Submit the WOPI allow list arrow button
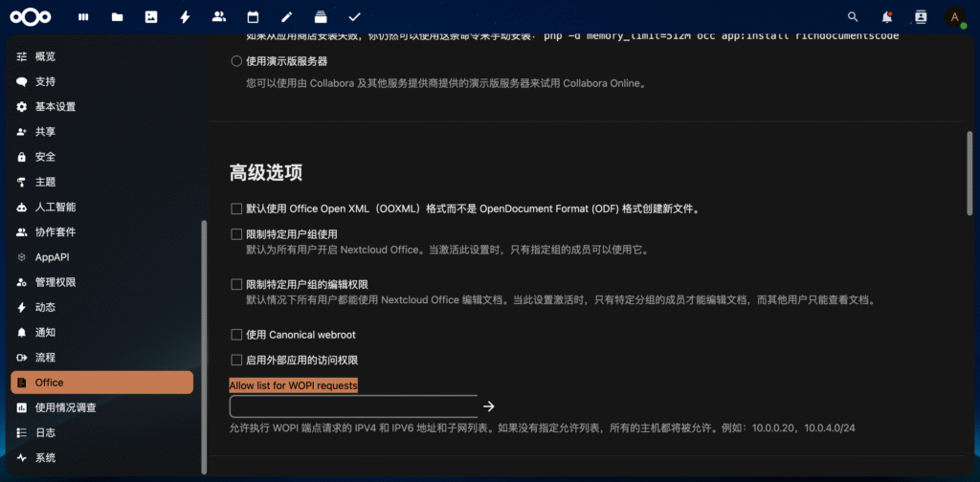 point(489,406)
